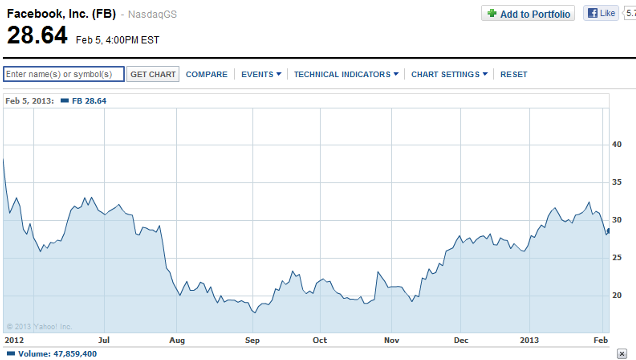Click the 2012 label on the time axis
Screen dimensions: 636x360
tap(14, 340)
